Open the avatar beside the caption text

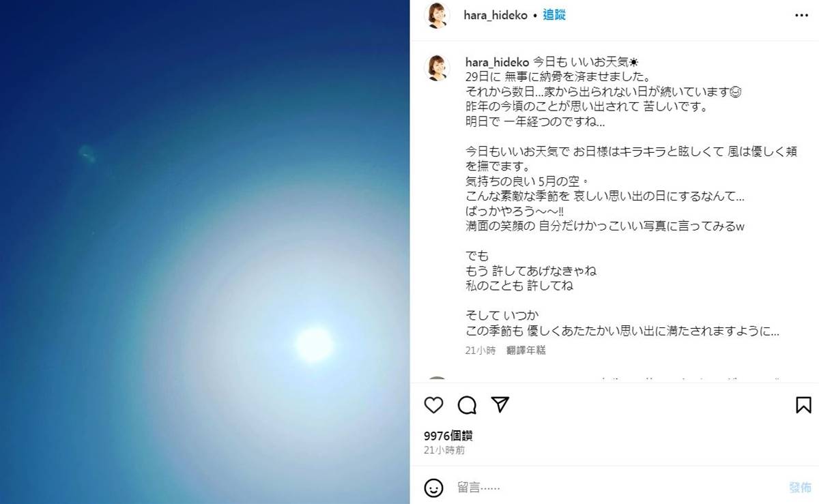[437, 68]
